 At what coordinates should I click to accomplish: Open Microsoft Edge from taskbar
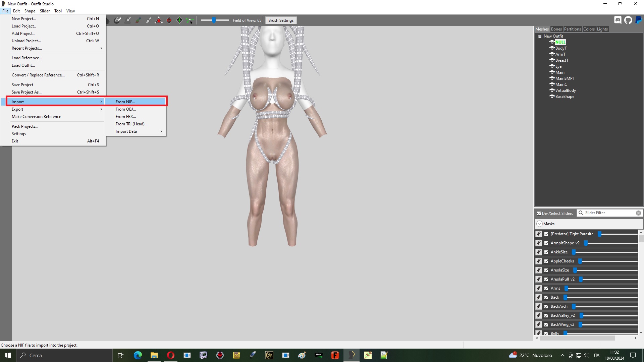point(138,355)
